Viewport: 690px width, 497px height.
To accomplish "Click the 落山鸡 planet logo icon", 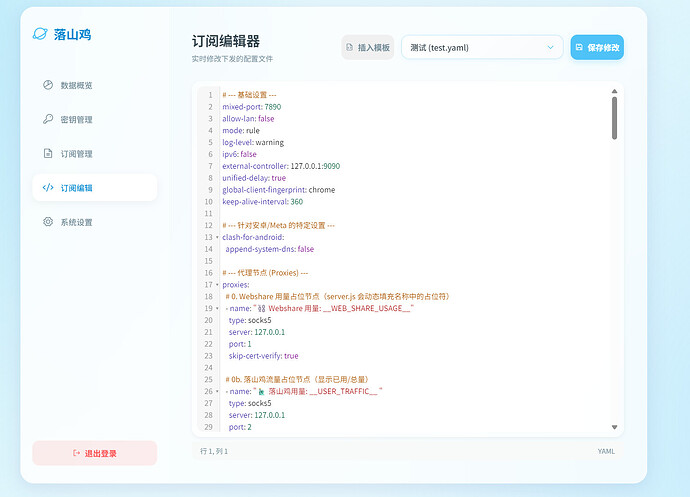I will click(x=40, y=34).
